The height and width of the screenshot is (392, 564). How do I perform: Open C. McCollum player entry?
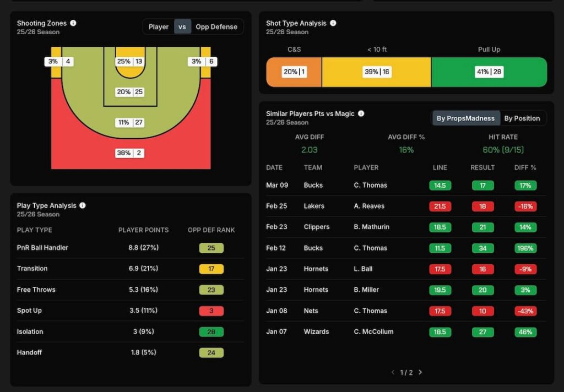point(373,331)
